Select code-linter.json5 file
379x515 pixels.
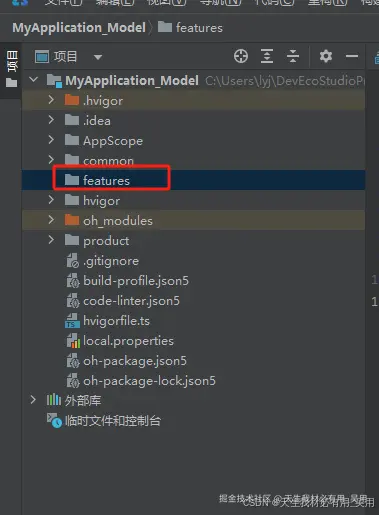193,301
